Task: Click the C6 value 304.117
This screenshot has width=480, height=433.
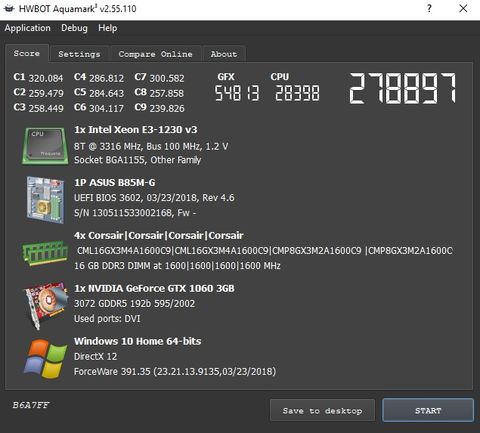Action: click(106, 108)
